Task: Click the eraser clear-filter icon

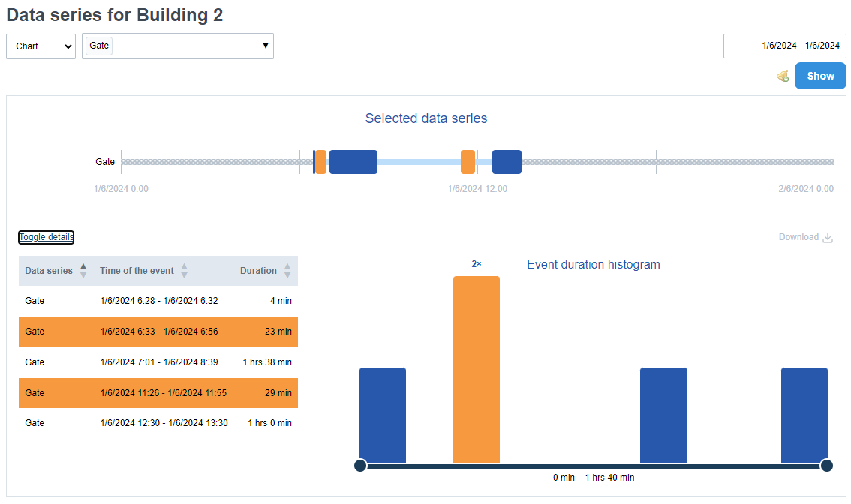Action: click(783, 76)
